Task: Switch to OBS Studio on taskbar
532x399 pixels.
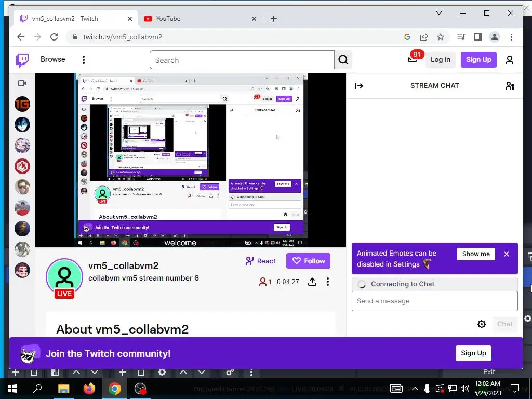Action: click(140, 389)
